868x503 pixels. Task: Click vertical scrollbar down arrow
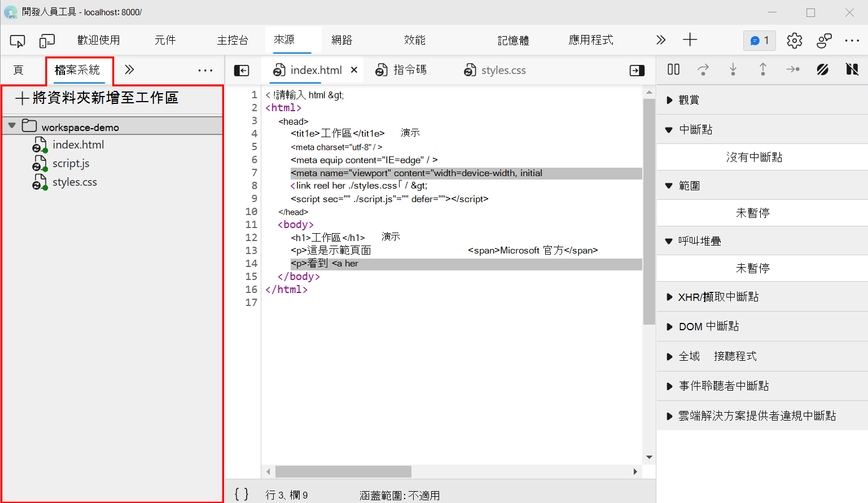point(649,457)
